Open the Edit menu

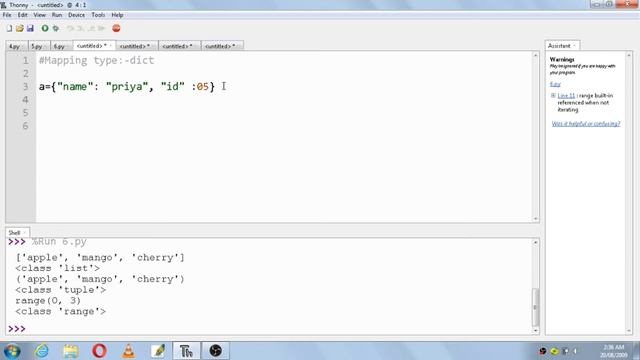22,15
